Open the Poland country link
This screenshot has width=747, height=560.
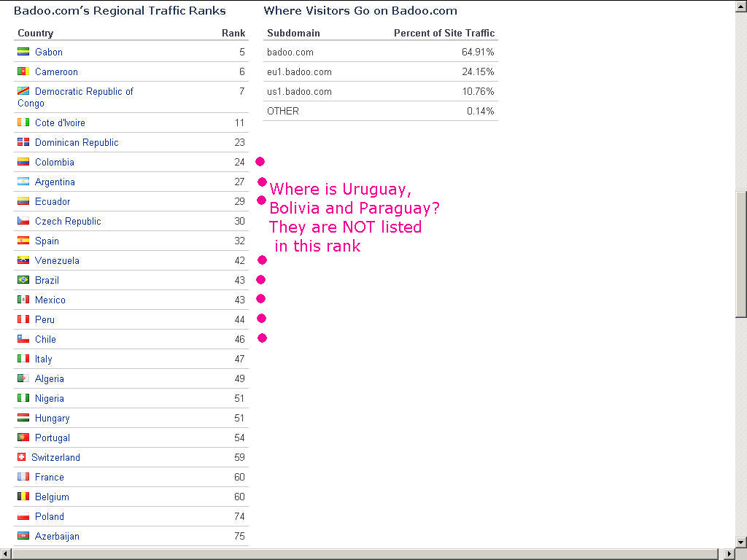49,517
